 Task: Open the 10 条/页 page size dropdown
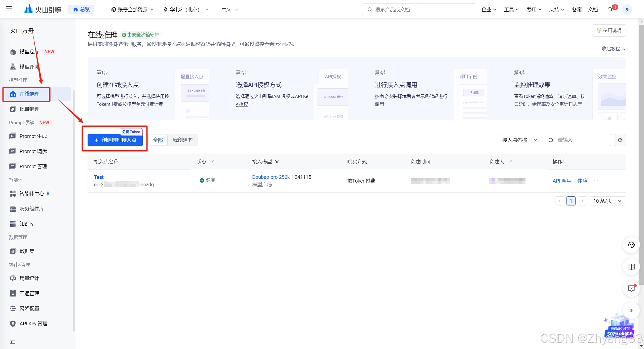coord(608,201)
